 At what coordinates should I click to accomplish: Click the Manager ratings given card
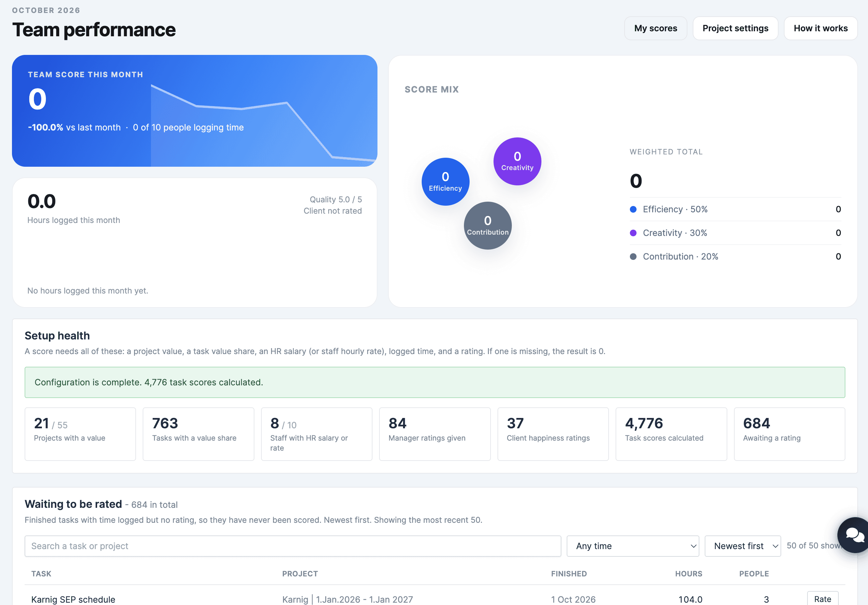435,434
